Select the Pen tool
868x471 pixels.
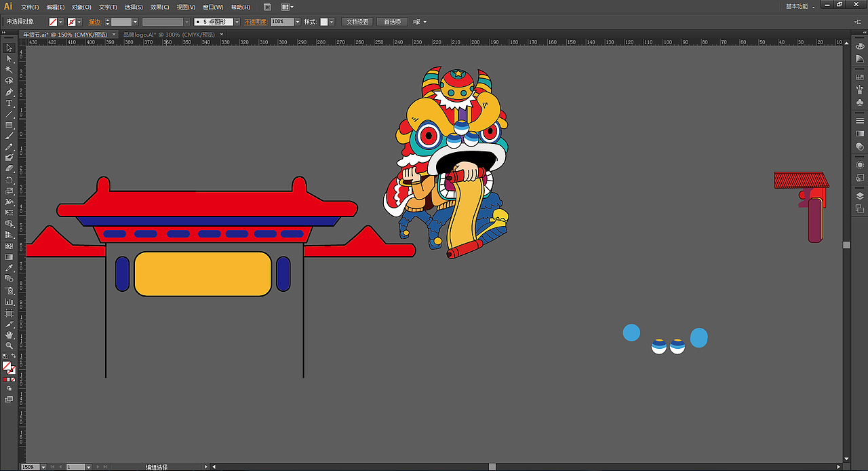[x=9, y=92]
